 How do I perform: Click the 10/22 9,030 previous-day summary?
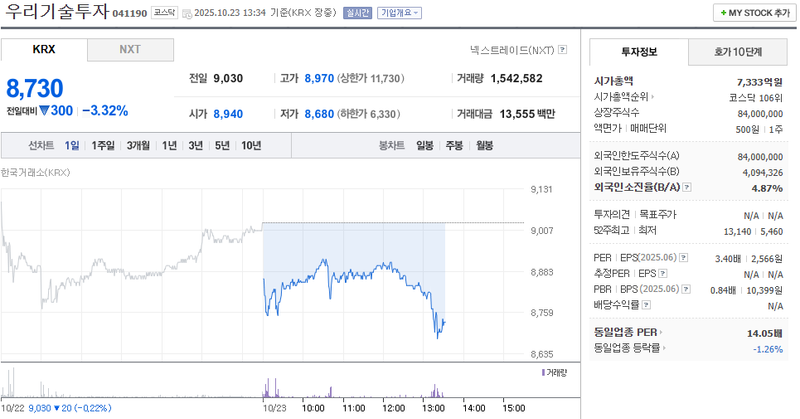tap(56, 408)
